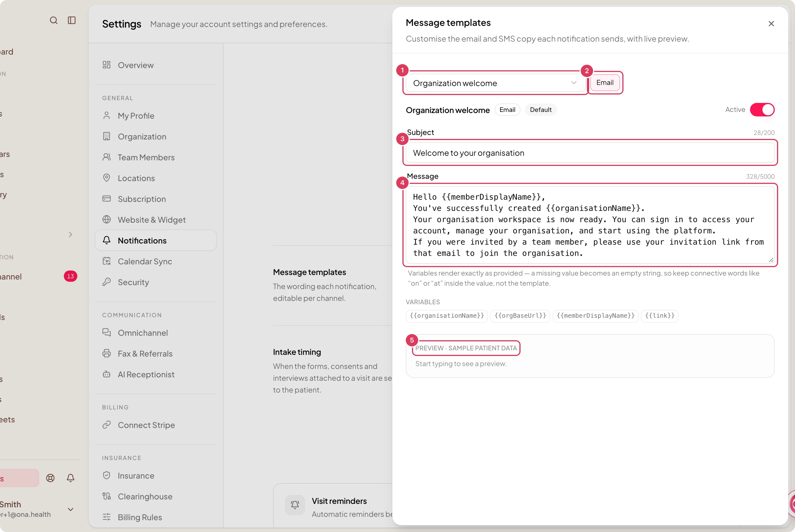Click into the Subject input field

[590, 153]
